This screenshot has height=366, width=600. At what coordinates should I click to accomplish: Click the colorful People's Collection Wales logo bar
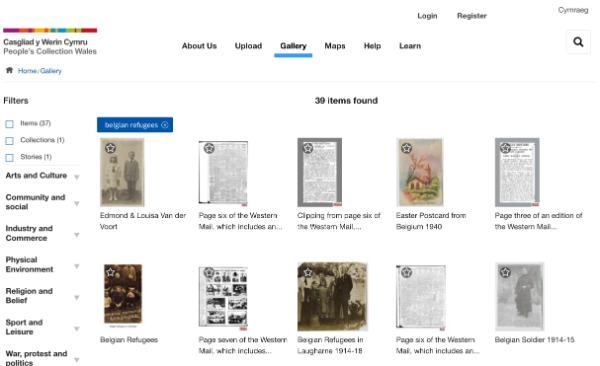tap(50, 30)
